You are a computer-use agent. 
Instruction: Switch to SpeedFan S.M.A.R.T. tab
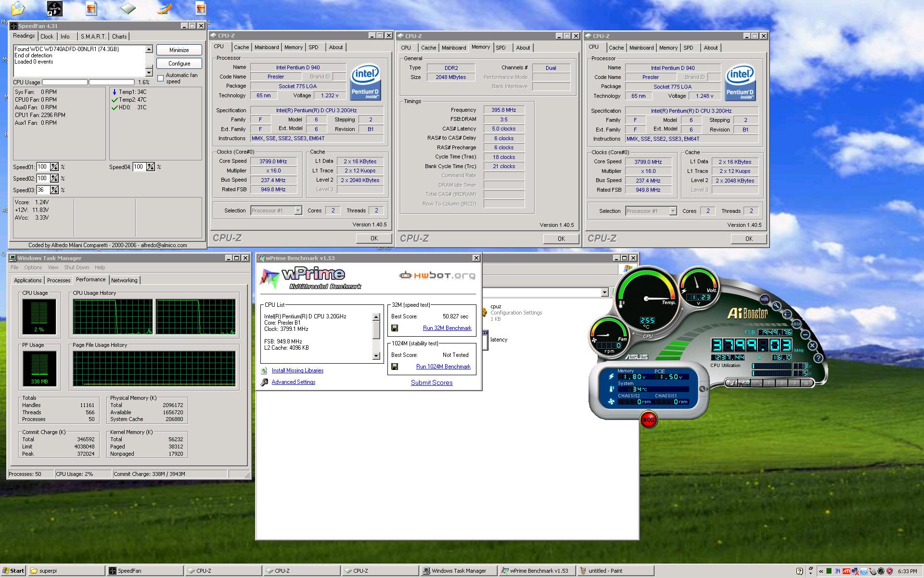[x=93, y=37]
